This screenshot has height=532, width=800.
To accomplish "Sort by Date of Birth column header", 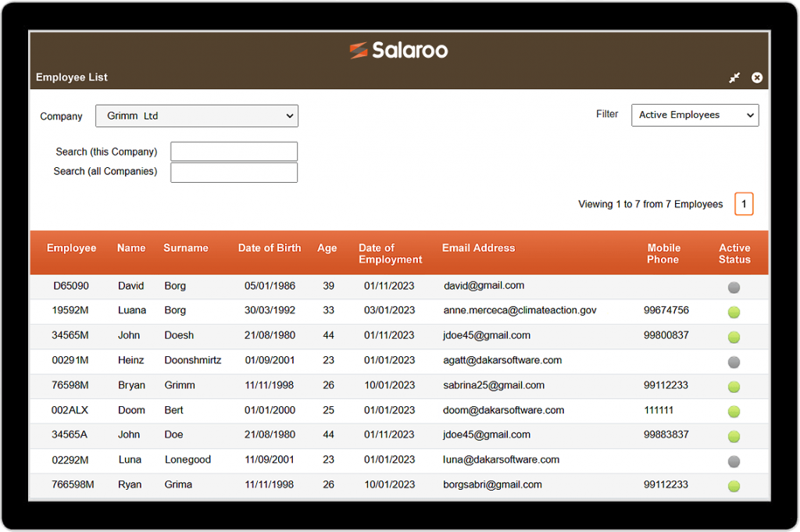I will pos(270,248).
